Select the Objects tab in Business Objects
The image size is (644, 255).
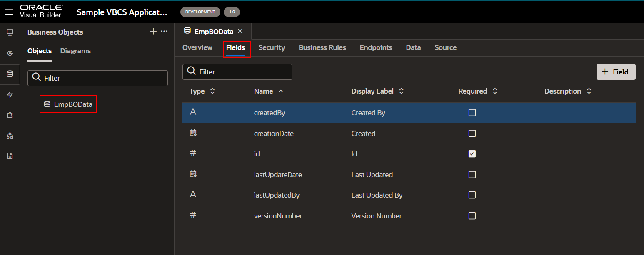tap(40, 51)
